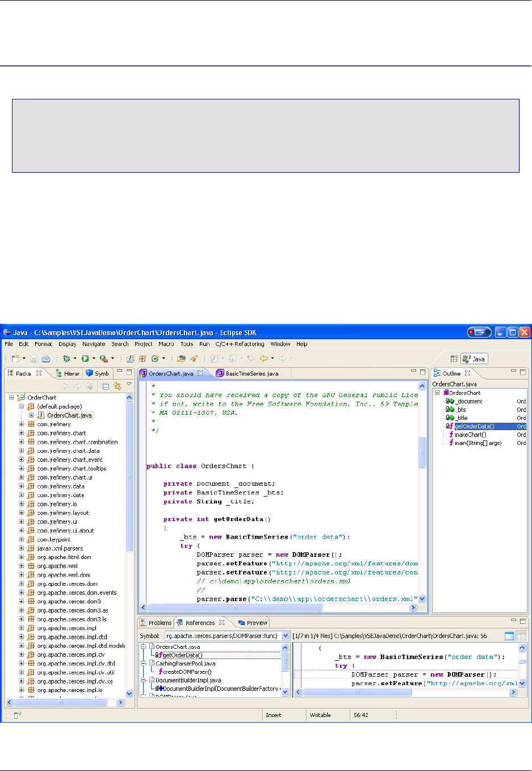Close the References tab
Screen dimensions: 532x771
(222, 623)
